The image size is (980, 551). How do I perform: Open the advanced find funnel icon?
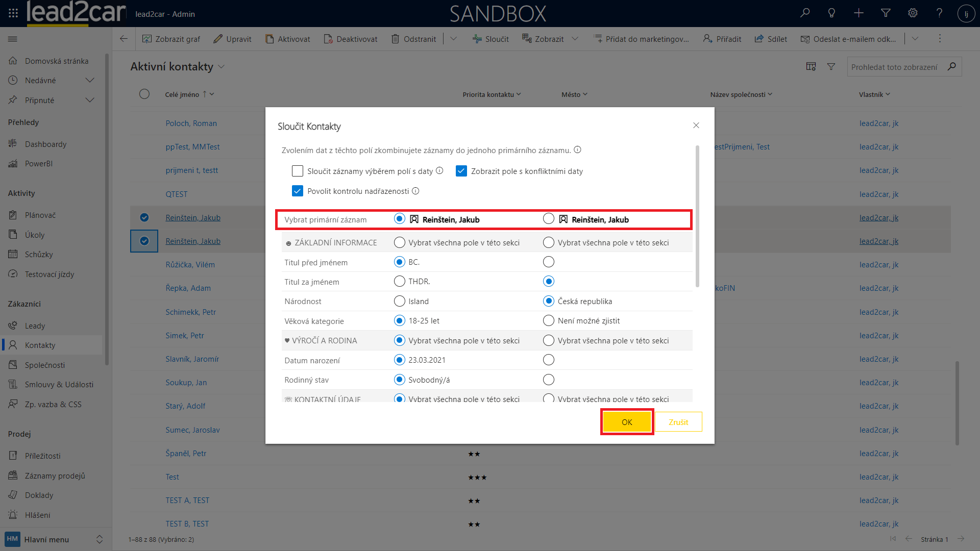click(x=886, y=13)
